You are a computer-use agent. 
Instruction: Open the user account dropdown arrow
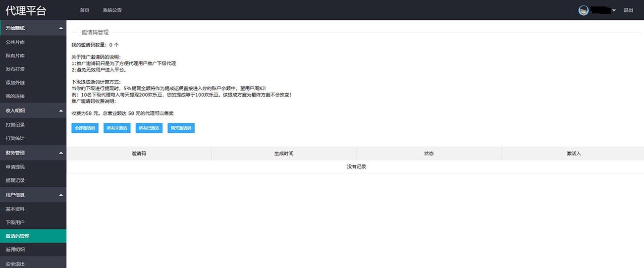click(614, 10)
